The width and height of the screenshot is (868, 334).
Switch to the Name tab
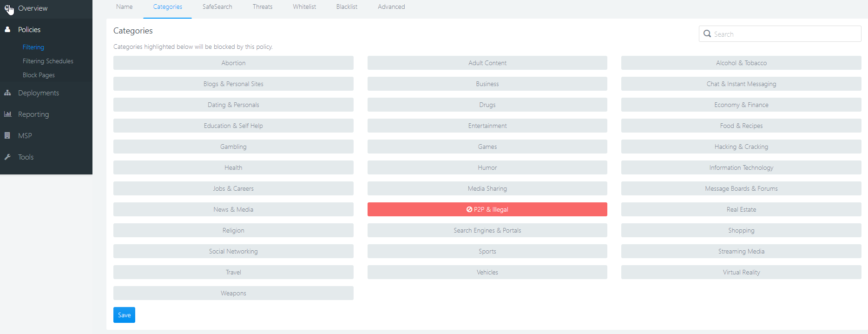[125, 7]
